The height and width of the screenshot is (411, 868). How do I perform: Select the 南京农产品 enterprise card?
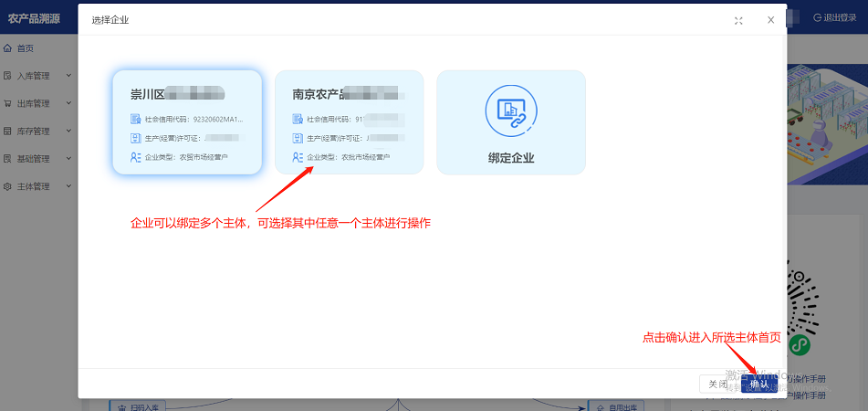[349, 122]
